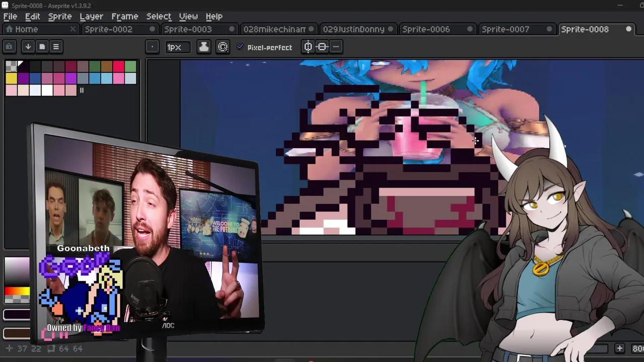Close Sprite-0002 using its tab dot

pyautogui.click(x=152, y=29)
